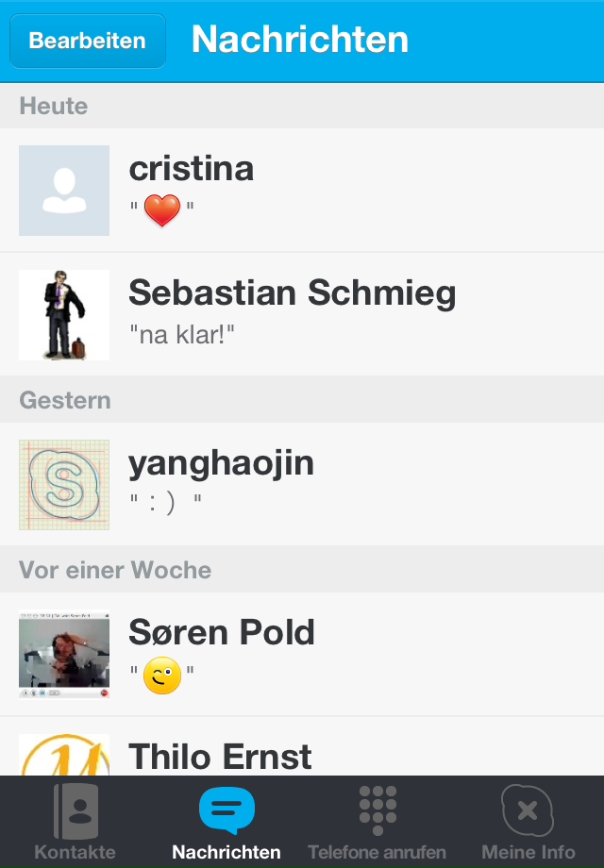Tap Thilo Ernst's yellow logo avatar

64,755
